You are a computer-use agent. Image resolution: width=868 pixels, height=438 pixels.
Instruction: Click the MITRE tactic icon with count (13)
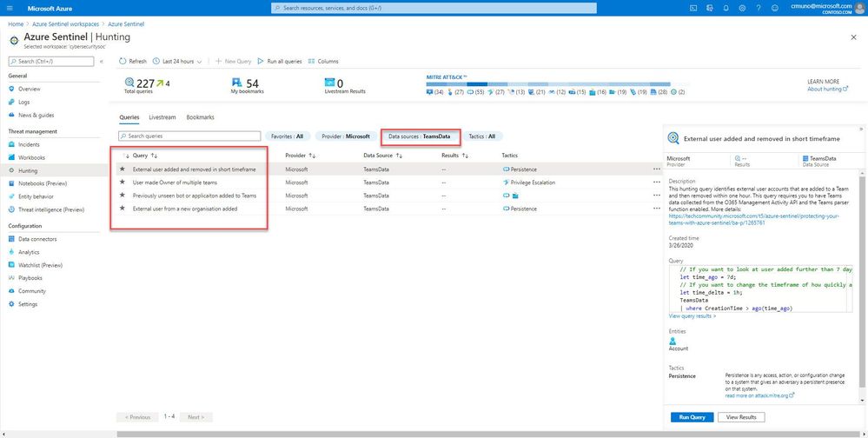tap(511, 92)
